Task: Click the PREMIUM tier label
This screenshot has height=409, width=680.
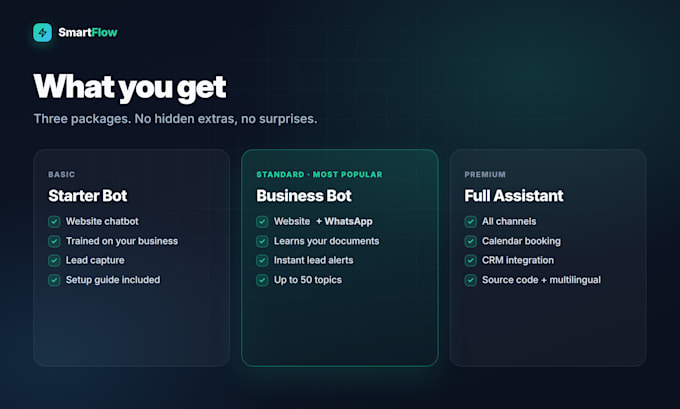Action: point(485,174)
